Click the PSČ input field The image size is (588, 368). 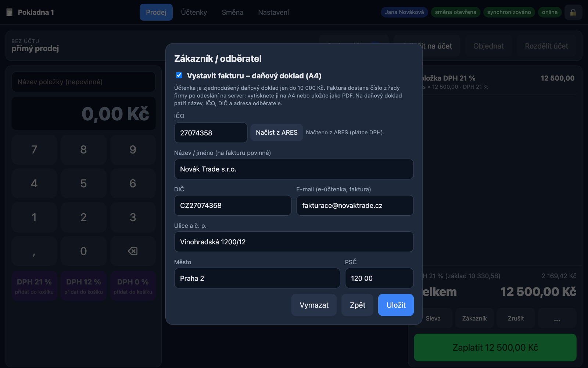[x=379, y=278]
